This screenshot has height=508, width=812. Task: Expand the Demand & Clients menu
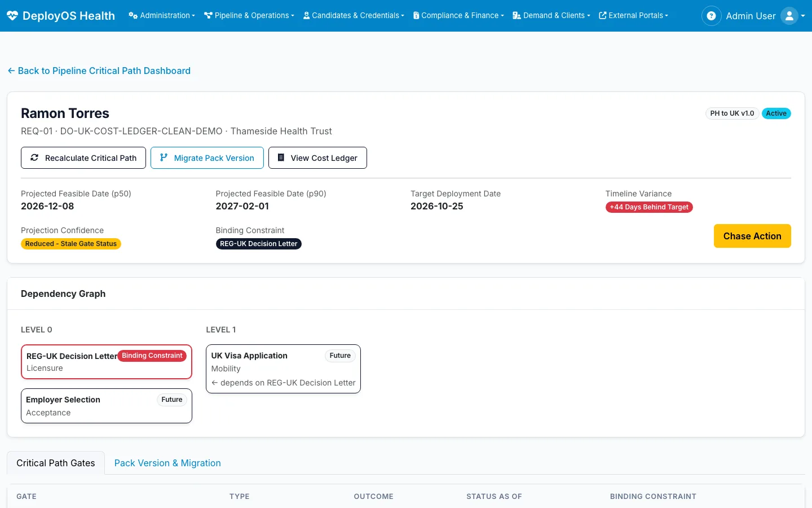coord(551,15)
